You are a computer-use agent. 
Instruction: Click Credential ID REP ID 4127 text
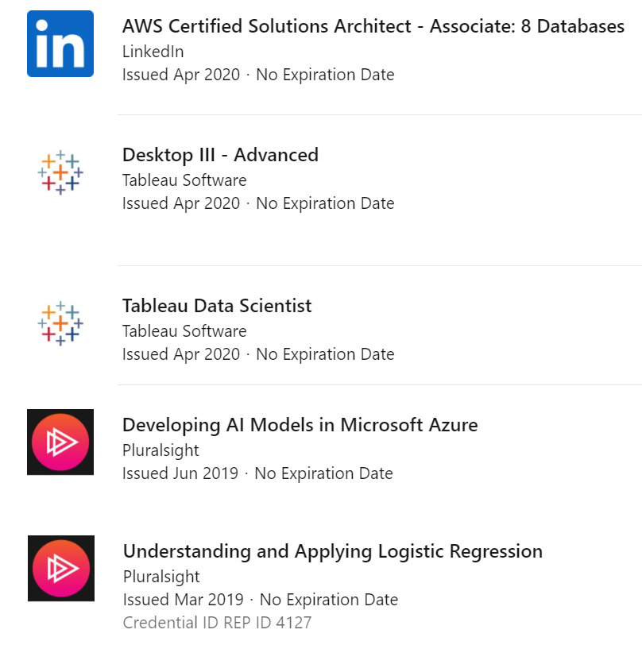point(217,623)
